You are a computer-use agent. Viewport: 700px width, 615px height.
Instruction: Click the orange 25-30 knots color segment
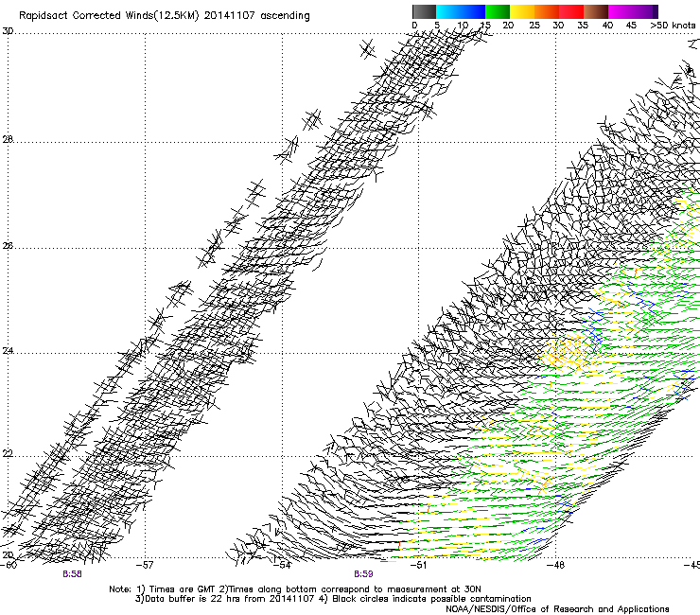(547, 11)
